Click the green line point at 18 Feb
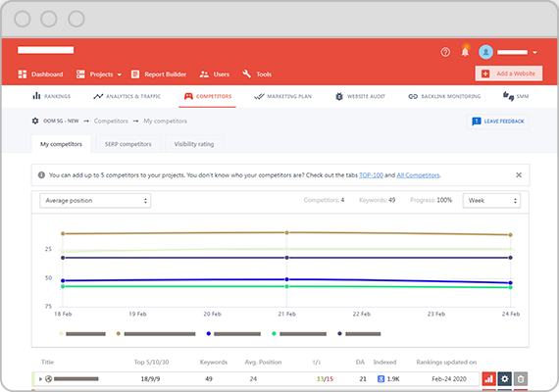The width and height of the screenshot is (559, 392). click(x=63, y=286)
